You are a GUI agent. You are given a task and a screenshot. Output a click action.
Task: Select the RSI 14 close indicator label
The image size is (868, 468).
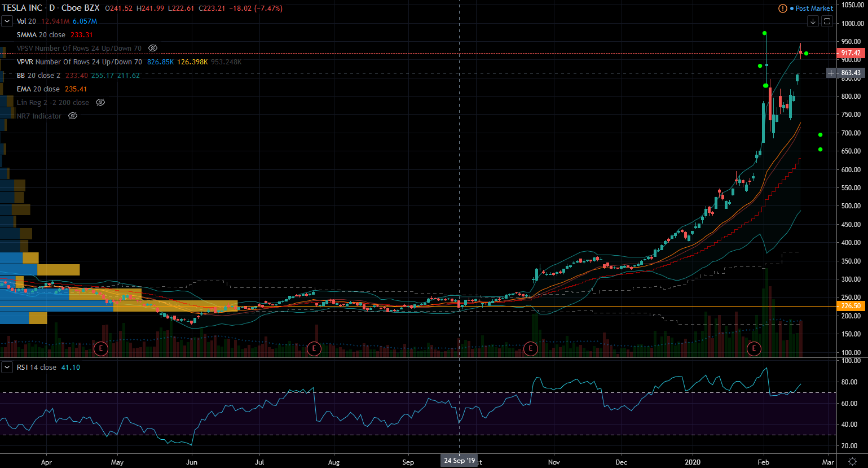coord(37,368)
